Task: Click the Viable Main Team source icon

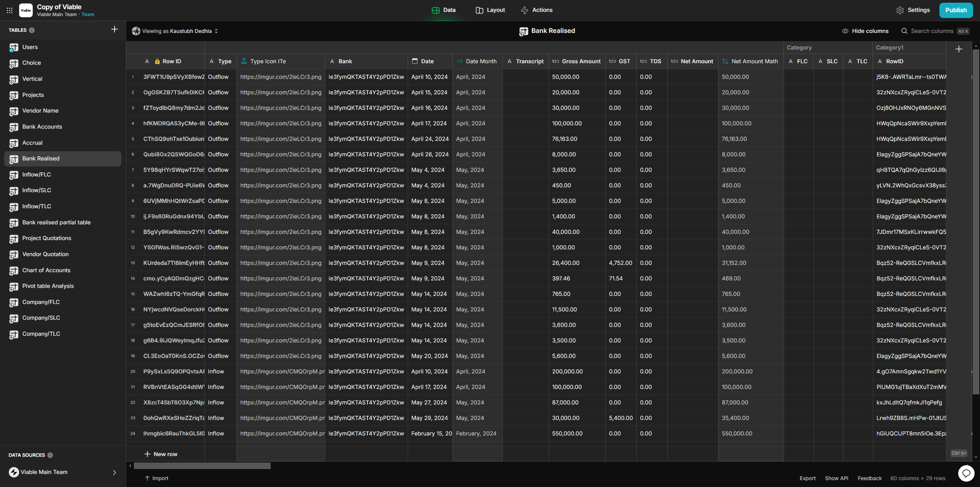Action: 14,472
